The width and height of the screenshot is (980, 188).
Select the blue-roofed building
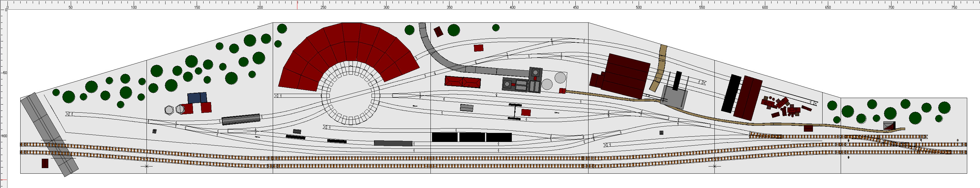pyautogui.click(x=197, y=98)
